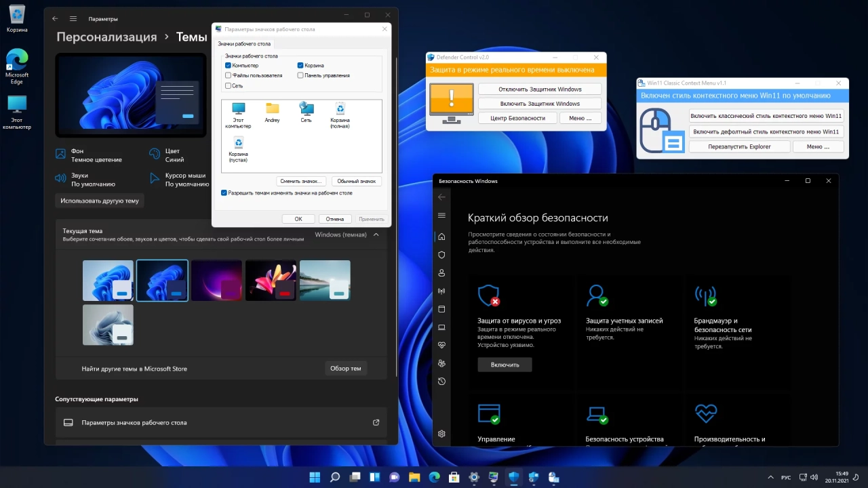Click 'Отключить Защитник Windows' button
This screenshot has width=868, height=488.
[540, 89]
